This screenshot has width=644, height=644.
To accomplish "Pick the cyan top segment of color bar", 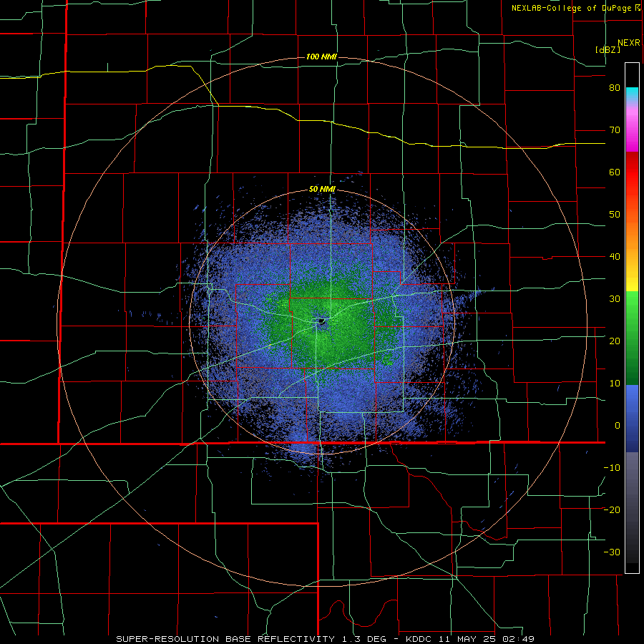I will click(632, 94).
